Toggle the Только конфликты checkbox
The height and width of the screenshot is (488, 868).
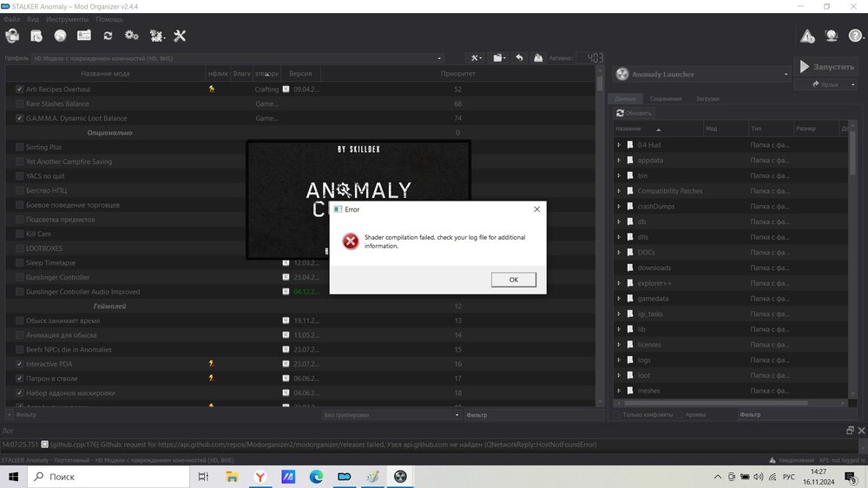coord(616,414)
